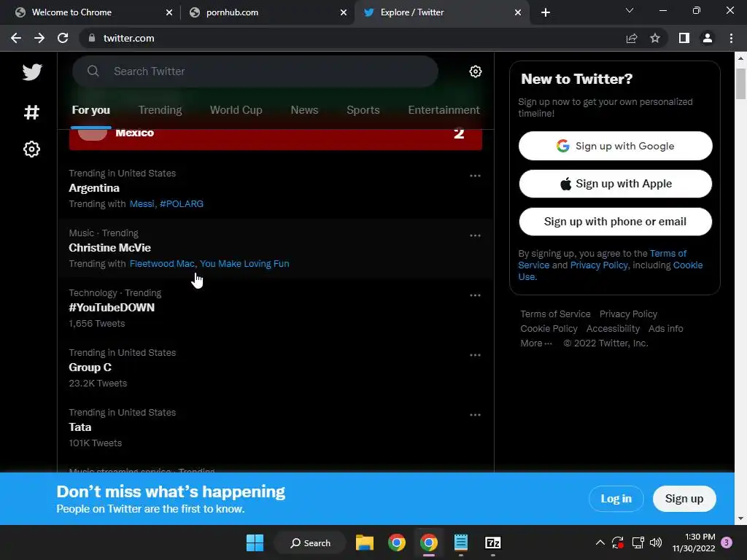747x560 pixels.
Task: Toggle the Chrome side panel icon
Action: pyautogui.click(x=684, y=38)
